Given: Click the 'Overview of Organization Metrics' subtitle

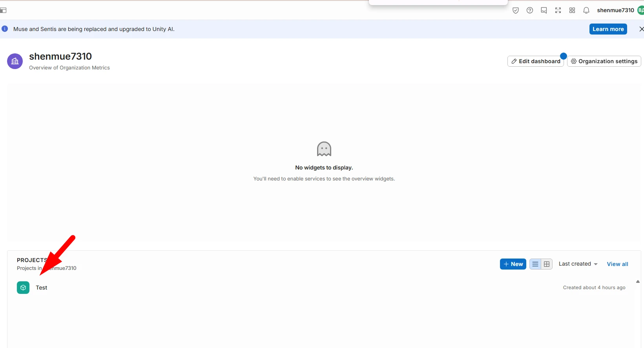Looking at the screenshot, I should click(69, 68).
